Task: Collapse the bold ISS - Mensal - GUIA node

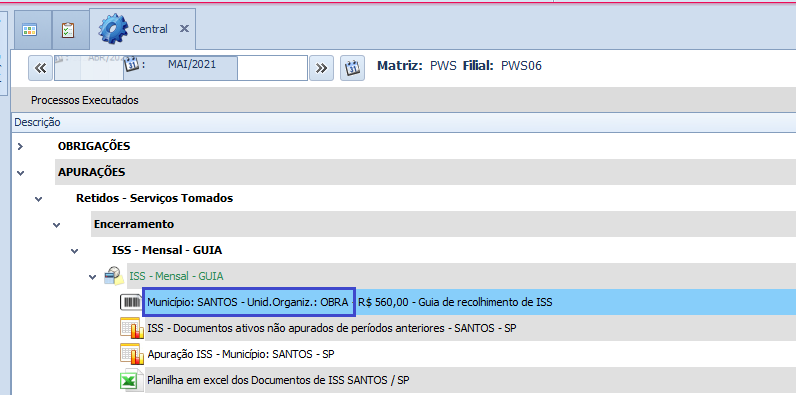Action: [x=75, y=251]
